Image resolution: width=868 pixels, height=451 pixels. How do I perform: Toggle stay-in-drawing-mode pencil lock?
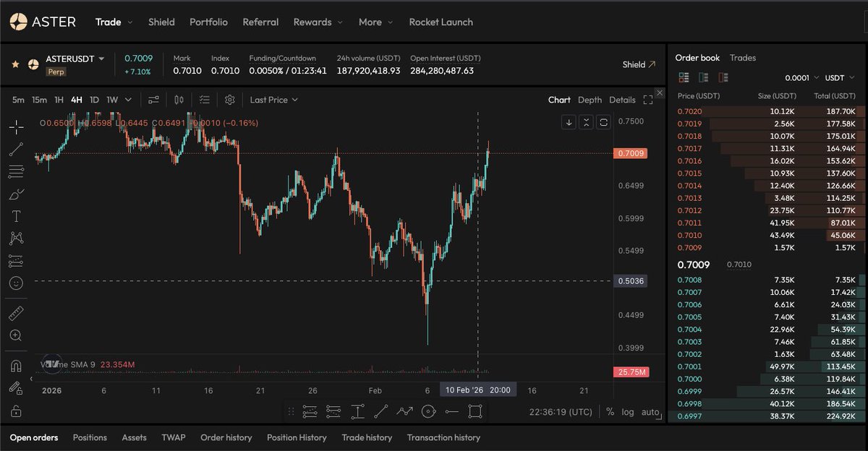coord(16,387)
